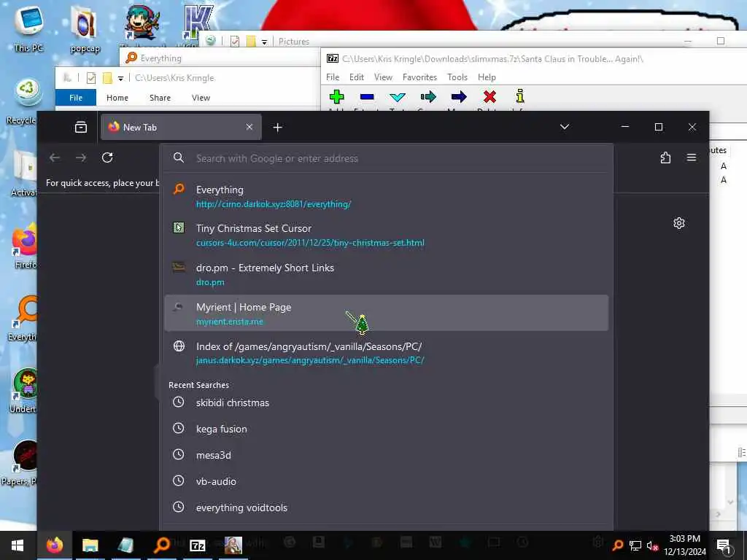Click taskbar clock showing 3:03 PM
Screen dimensions: 747x560
tap(684, 545)
